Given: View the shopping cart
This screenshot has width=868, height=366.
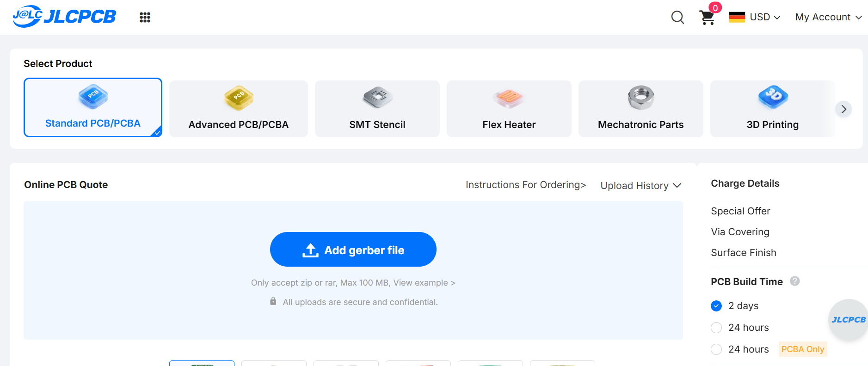Looking at the screenshot, I should (x=707, y=18).
